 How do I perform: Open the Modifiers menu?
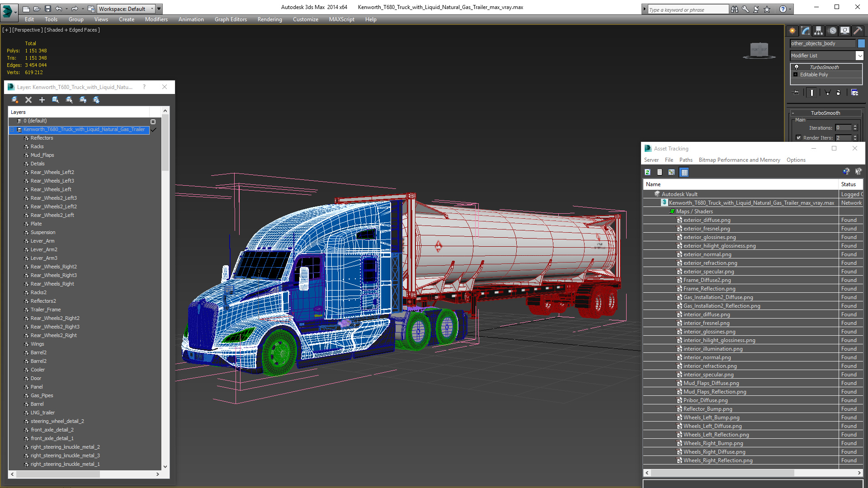(156, 19)
